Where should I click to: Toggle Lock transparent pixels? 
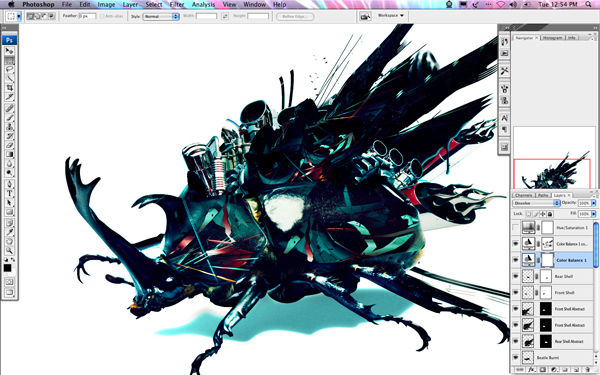click(x=528, y=214)
